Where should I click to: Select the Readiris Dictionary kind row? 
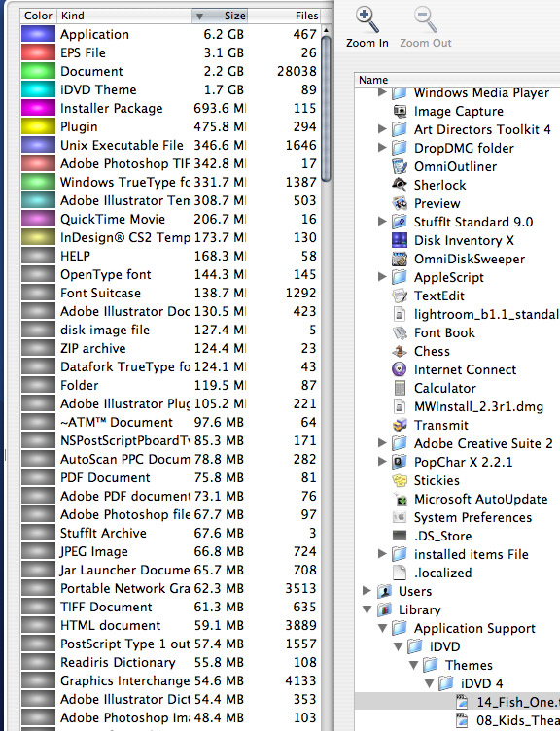(171, 662)
